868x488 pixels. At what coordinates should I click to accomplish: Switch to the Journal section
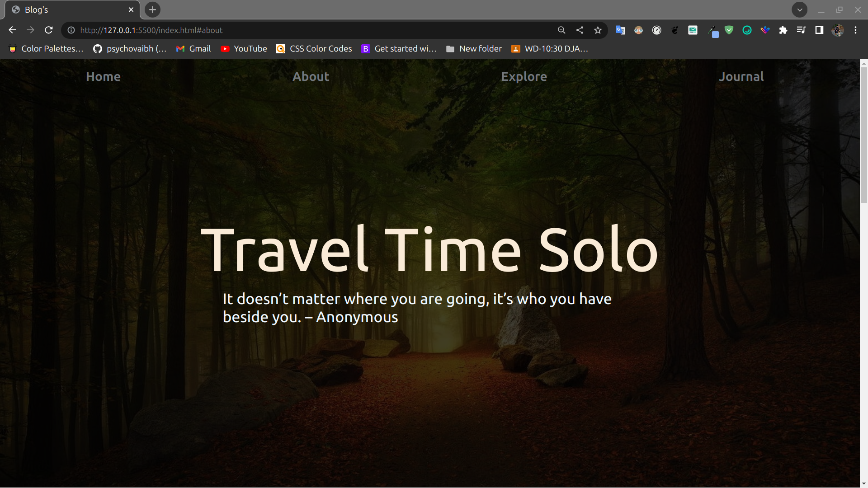tap(741, 76)
